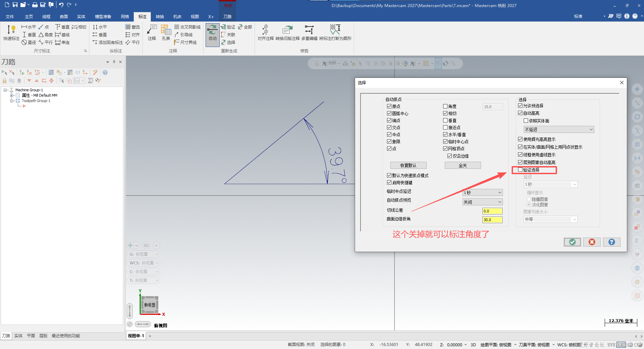Confirm dialog with green checkmark OK button

coord(572,242)
